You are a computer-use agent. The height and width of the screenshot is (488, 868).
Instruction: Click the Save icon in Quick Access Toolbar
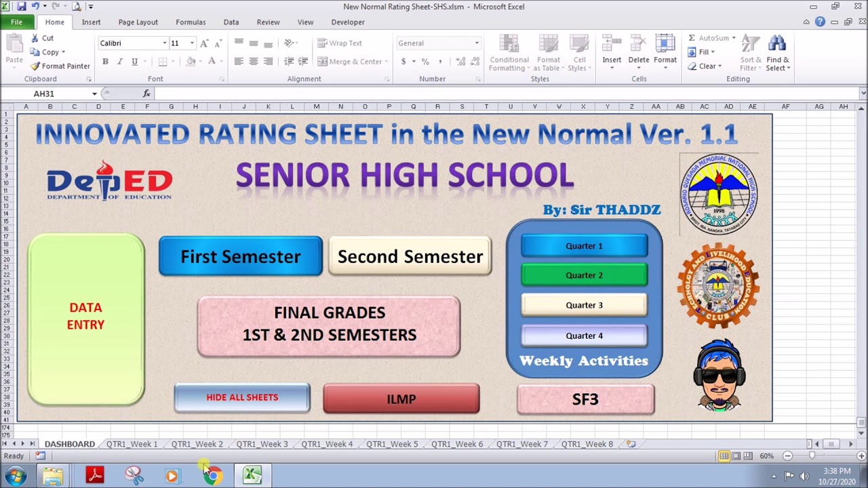pos(22,7)
